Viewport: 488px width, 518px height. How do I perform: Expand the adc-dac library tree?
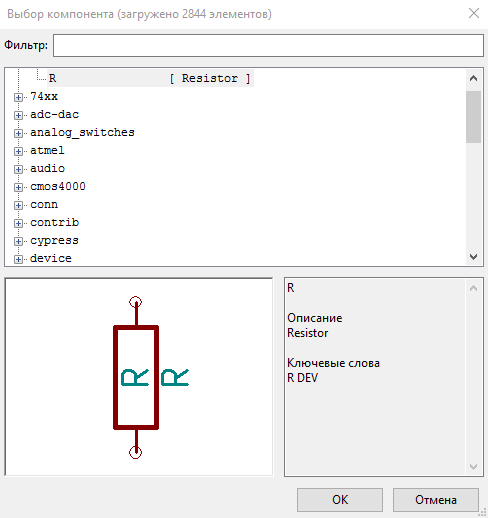pos(18,115)
